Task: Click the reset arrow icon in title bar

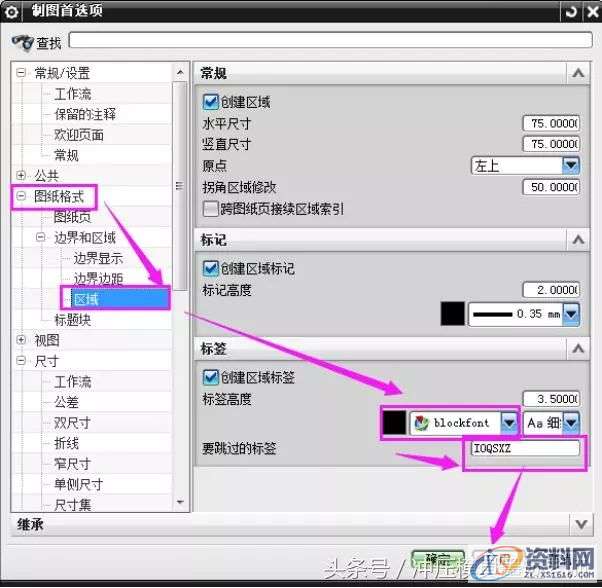Action: 571,12
